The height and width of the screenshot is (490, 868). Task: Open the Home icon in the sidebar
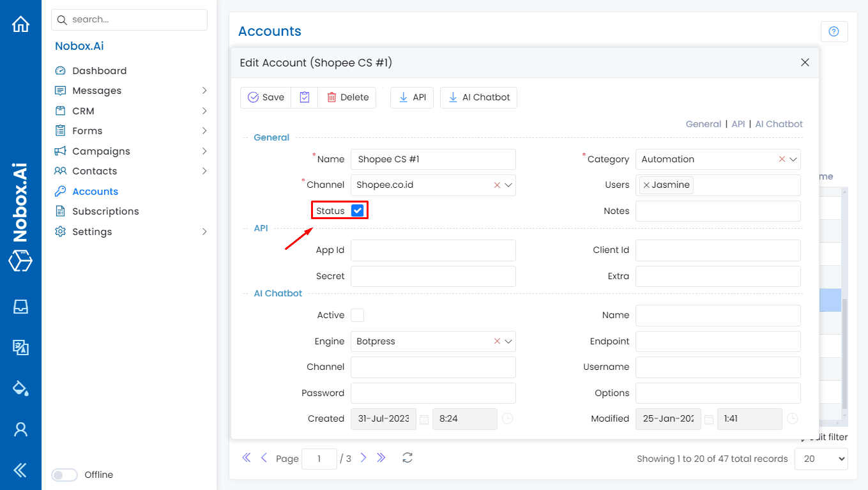pyautogui.click(x=20, y=23)
